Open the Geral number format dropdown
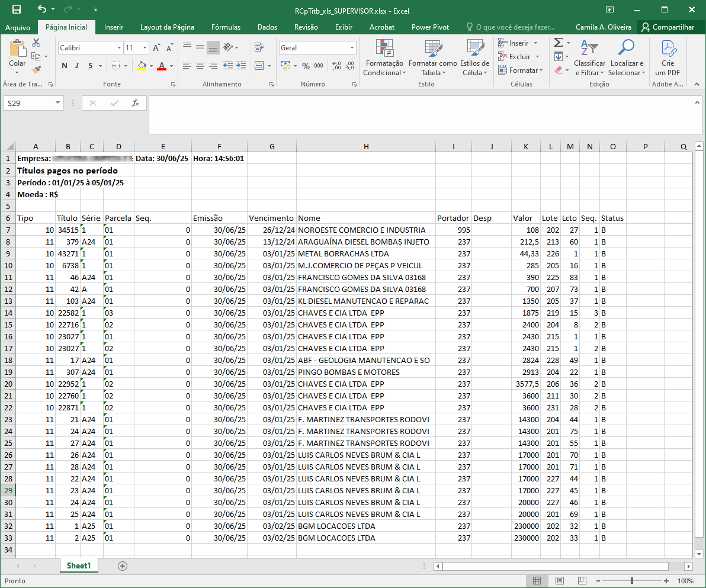This screenshot has width=706, height=588. pos(352,48)
